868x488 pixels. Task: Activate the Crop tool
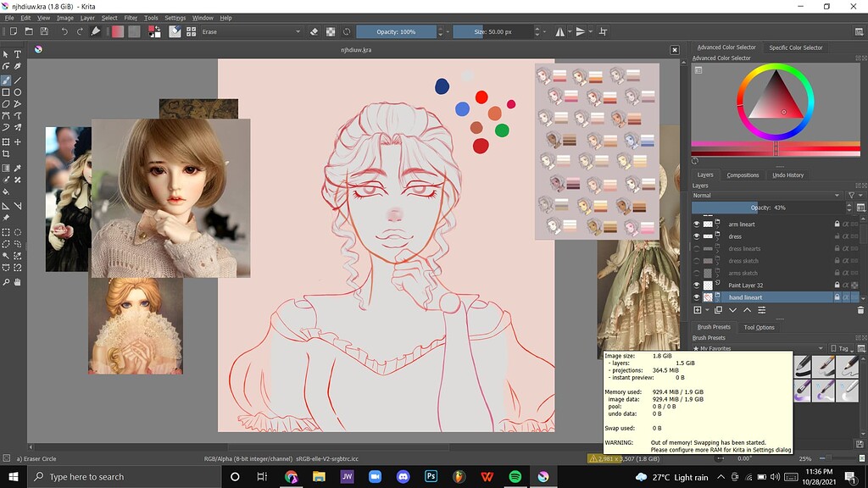[x=6, y=154]
